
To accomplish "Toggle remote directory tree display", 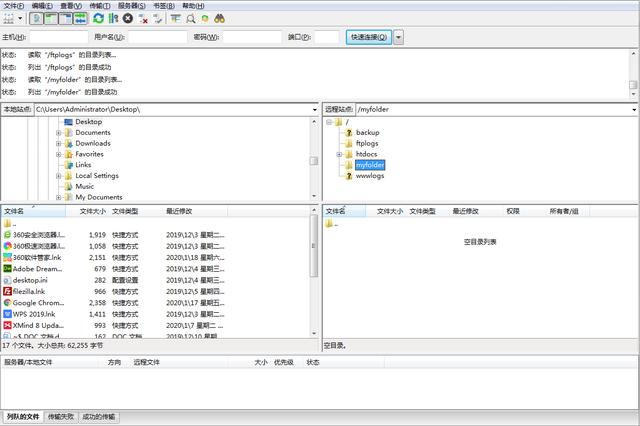I will coord(66,18).
